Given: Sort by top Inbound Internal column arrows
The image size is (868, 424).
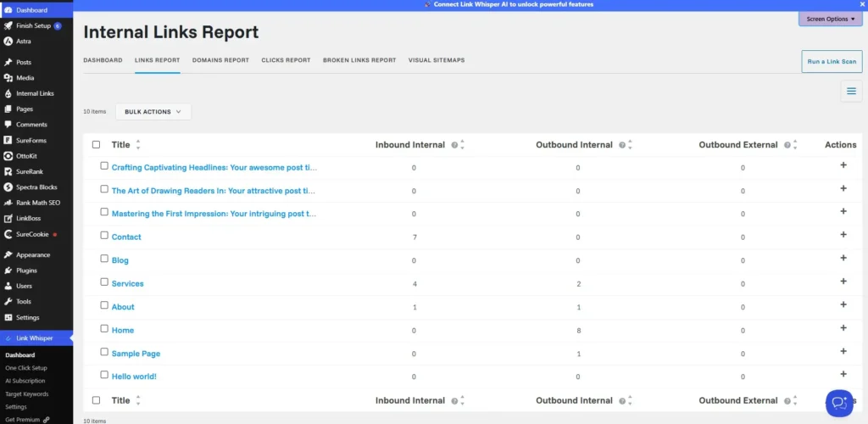Looking at the screenshot, I should coord(462,145).
